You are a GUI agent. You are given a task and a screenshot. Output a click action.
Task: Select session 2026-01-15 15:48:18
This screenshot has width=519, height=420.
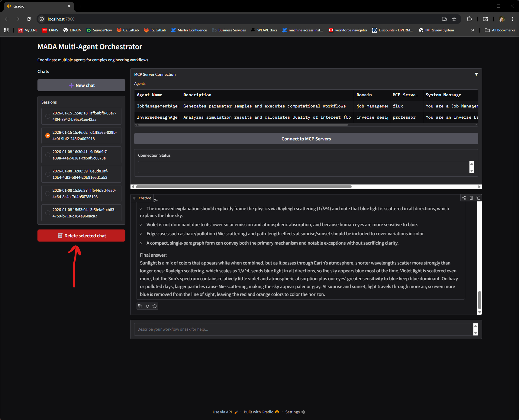[81, 116]
